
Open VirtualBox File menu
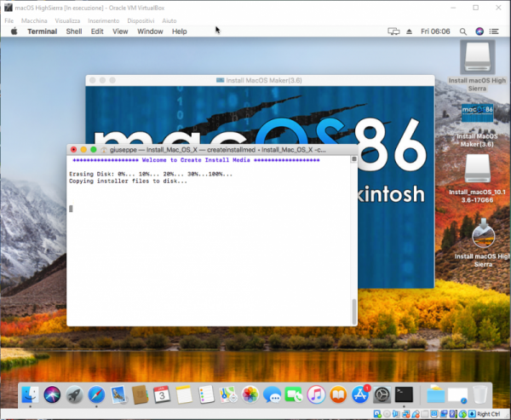pos(9,20)
